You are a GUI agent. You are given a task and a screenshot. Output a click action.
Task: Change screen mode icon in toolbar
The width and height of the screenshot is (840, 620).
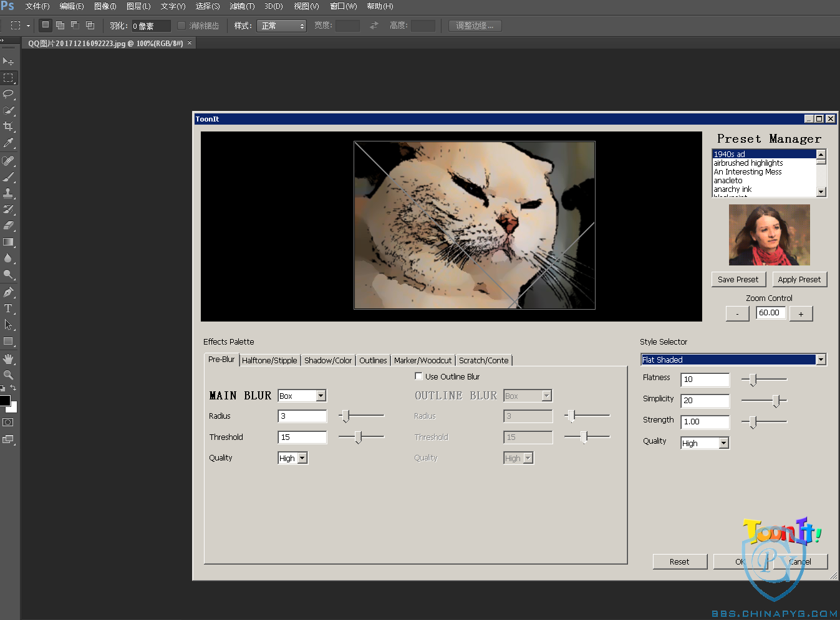coord(8,439)
